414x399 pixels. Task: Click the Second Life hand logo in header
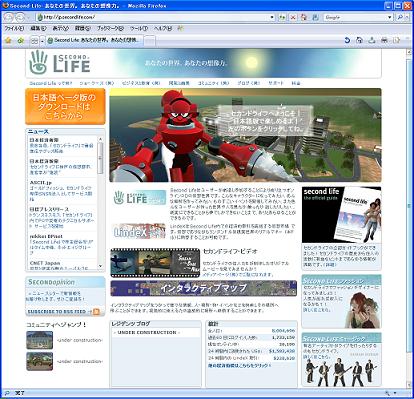[x=39, y=62]
